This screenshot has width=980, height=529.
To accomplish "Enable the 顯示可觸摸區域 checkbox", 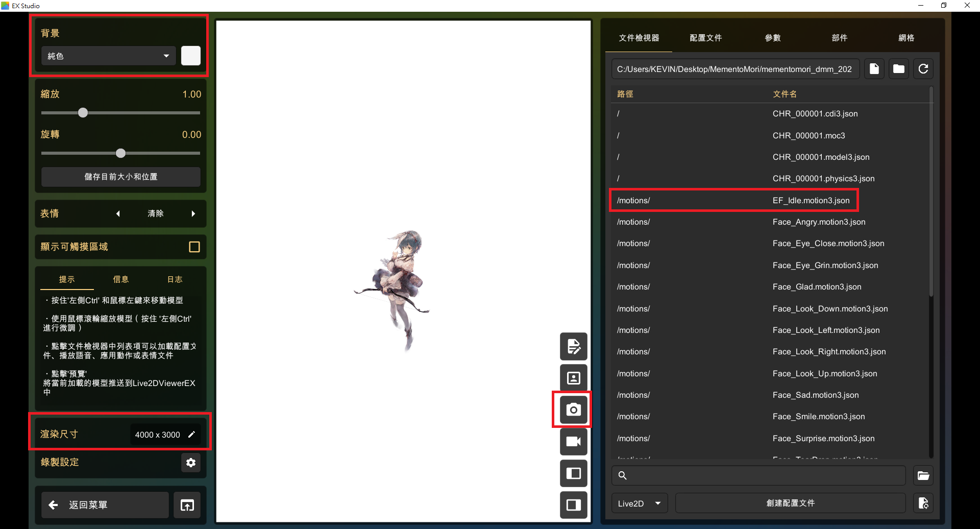I will (194, 247).
